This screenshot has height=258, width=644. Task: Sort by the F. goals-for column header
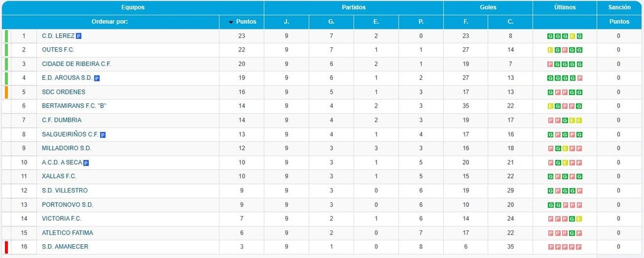pyautogui.click(x=466, y=22)
